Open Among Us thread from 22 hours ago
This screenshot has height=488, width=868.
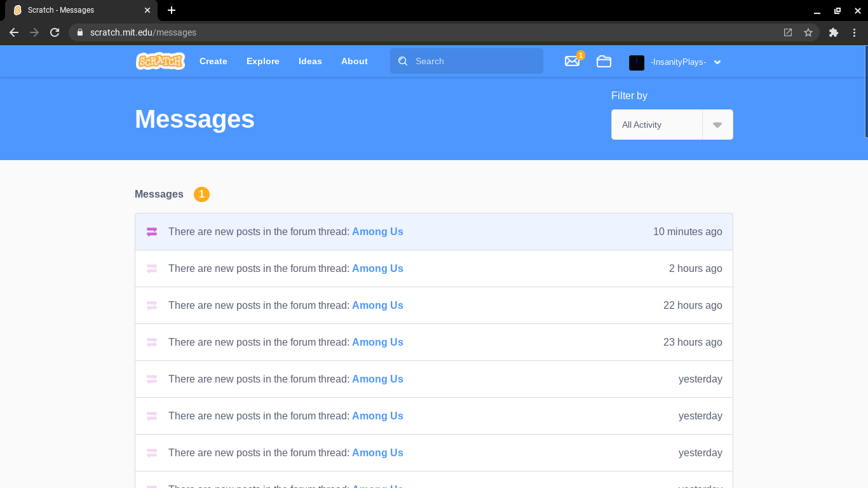377,306
